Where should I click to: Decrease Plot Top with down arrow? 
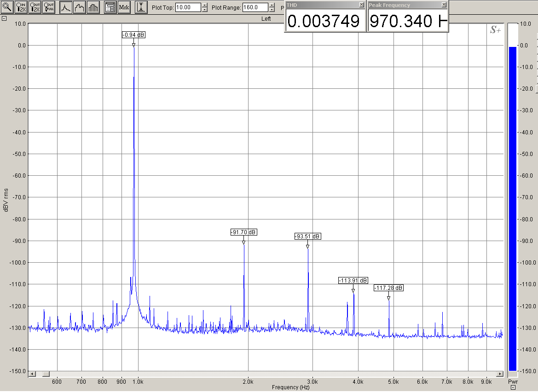point(205,10)
